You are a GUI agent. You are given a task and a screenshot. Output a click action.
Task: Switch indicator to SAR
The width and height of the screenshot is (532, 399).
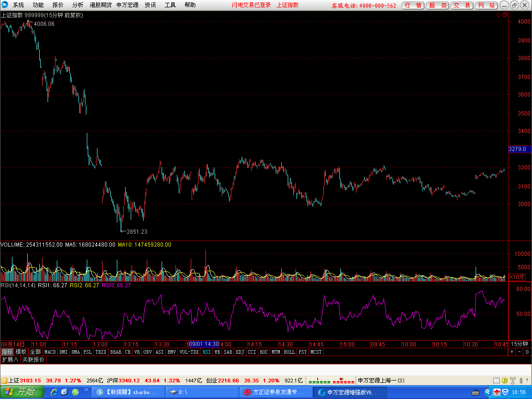point(228,352)
